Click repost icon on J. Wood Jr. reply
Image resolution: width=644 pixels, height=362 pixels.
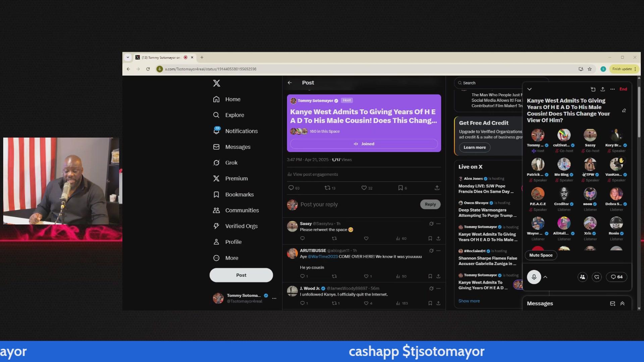334,303
